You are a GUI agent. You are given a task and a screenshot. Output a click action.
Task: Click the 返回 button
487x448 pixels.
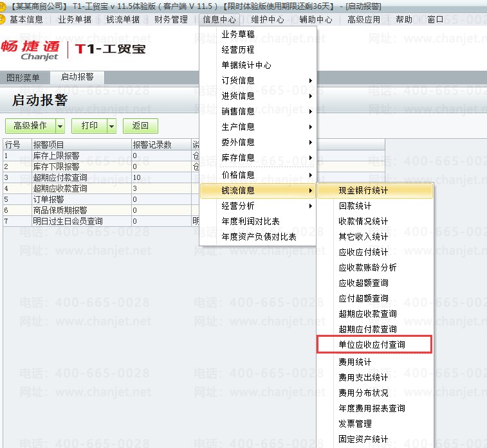pyautogui.click(x=140, y=125)
